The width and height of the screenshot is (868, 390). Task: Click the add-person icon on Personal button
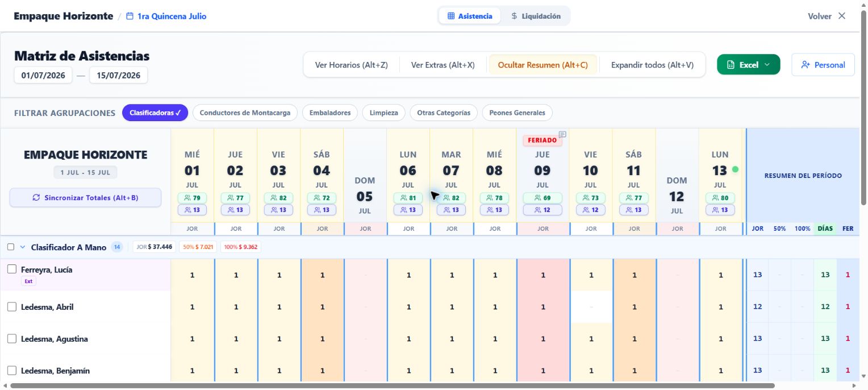point(806,65)
